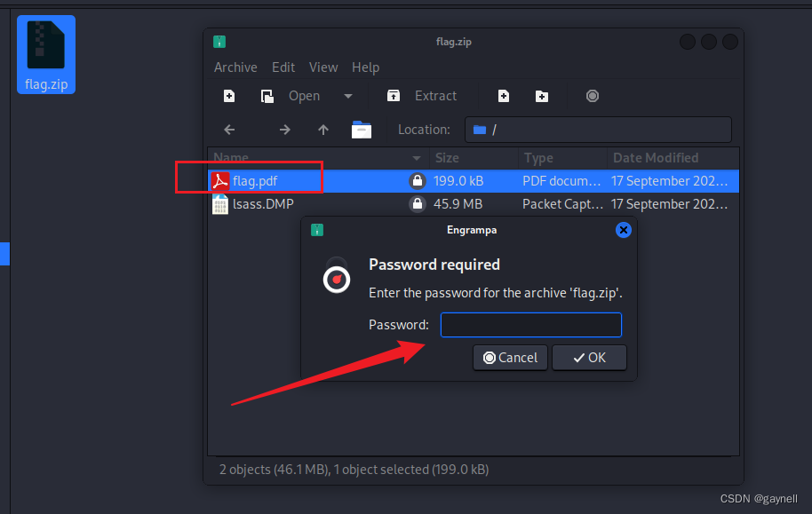Open the Archive menu

(235, 67)
